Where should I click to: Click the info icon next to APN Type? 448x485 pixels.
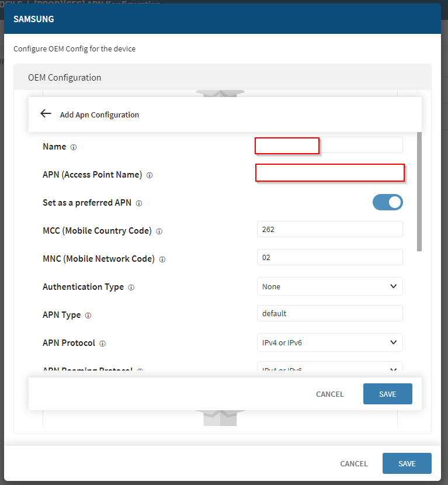tap(88, 316)
